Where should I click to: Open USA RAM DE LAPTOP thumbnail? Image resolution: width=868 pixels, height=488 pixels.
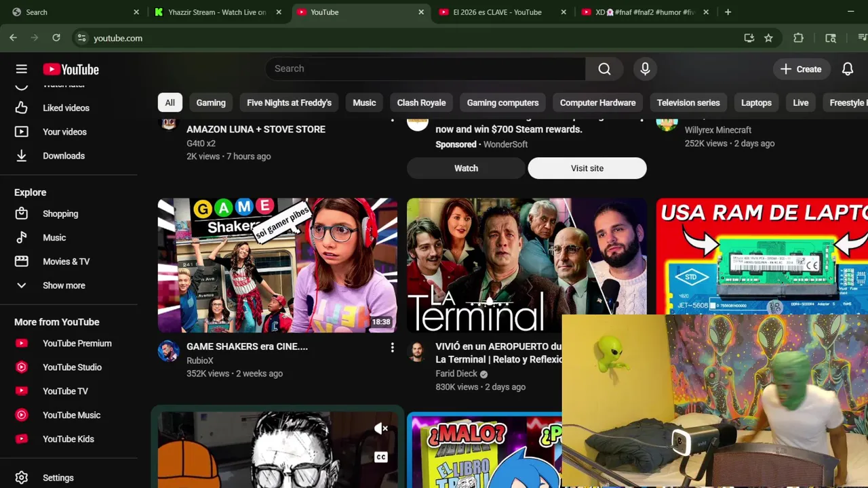tap(762, 256)
